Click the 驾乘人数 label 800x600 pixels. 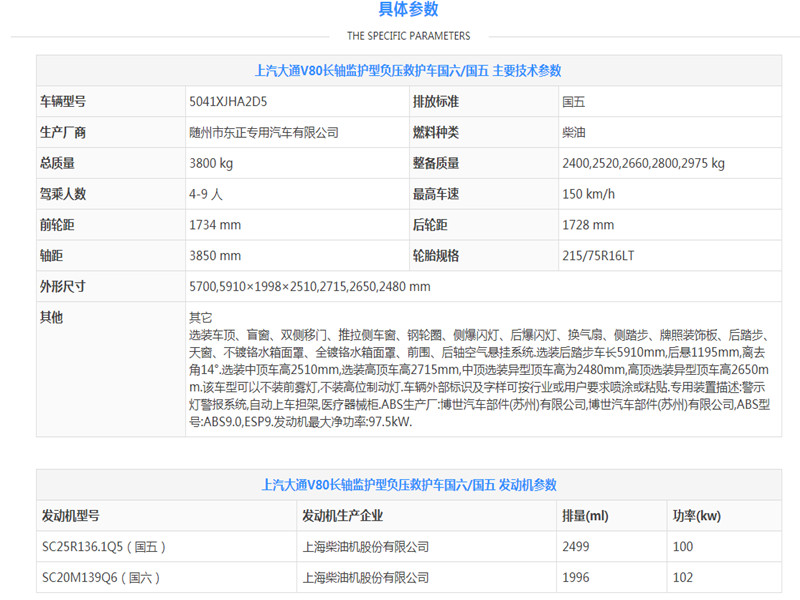[63, 194]
